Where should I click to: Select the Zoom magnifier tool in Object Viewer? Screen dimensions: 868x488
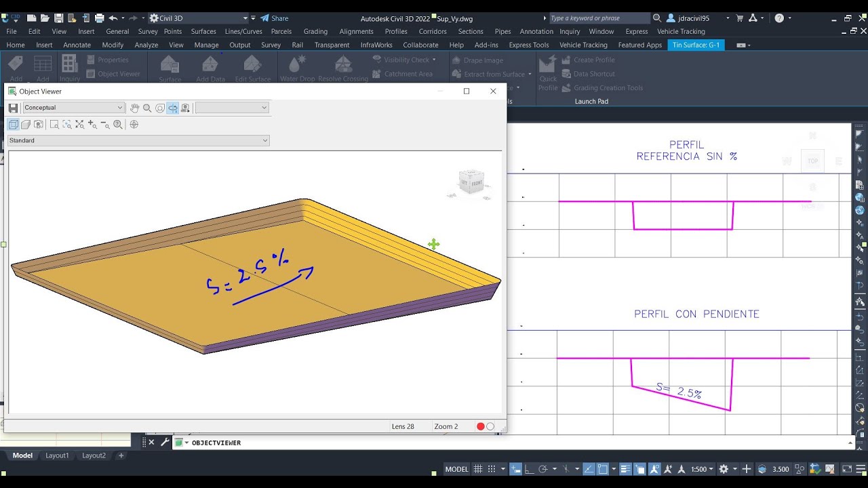(147, 108)
